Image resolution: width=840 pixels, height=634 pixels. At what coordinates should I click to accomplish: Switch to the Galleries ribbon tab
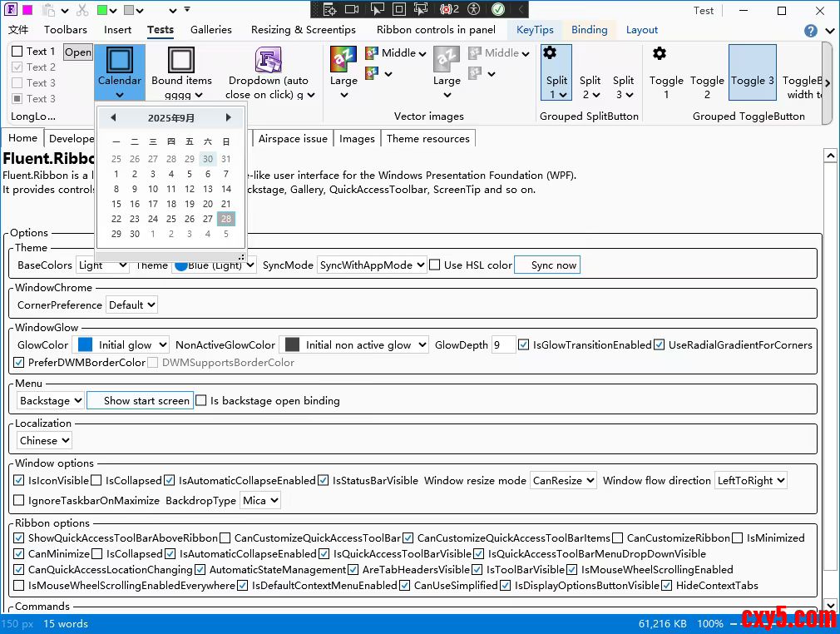click(x=211, y=30)
